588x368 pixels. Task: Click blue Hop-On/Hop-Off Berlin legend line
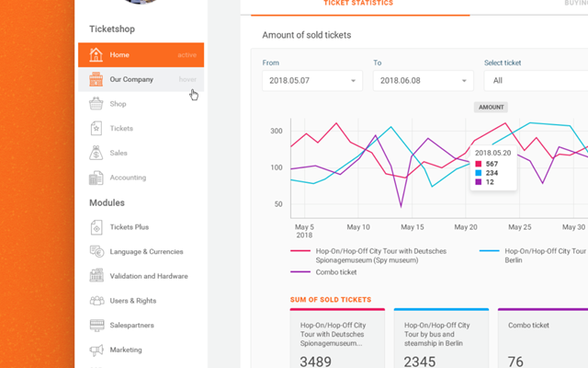coord(490,251)
